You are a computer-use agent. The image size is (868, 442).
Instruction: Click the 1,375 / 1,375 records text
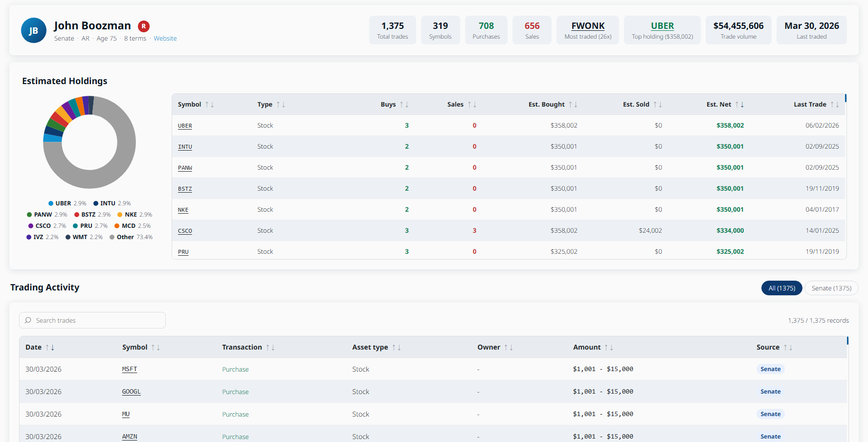818,321
